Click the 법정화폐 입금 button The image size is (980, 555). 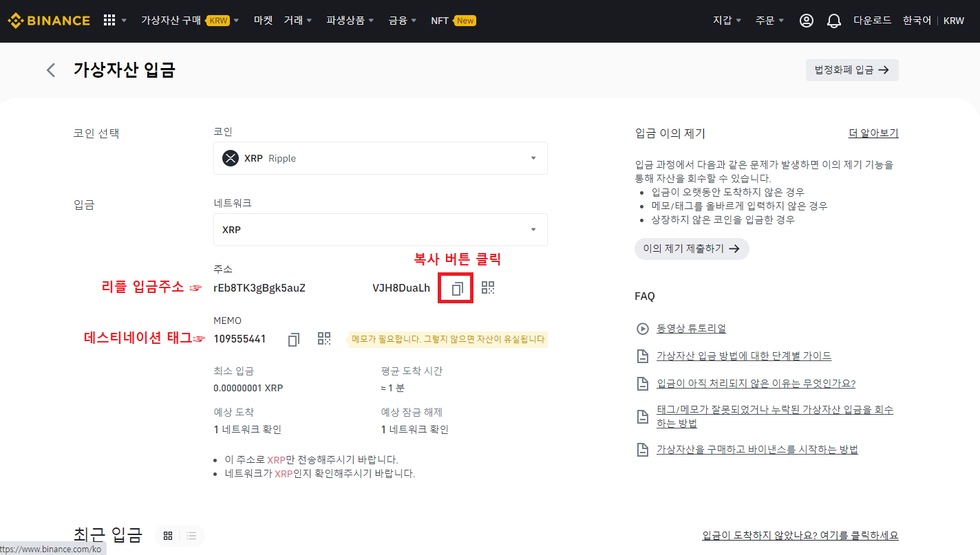pos(852,70)
